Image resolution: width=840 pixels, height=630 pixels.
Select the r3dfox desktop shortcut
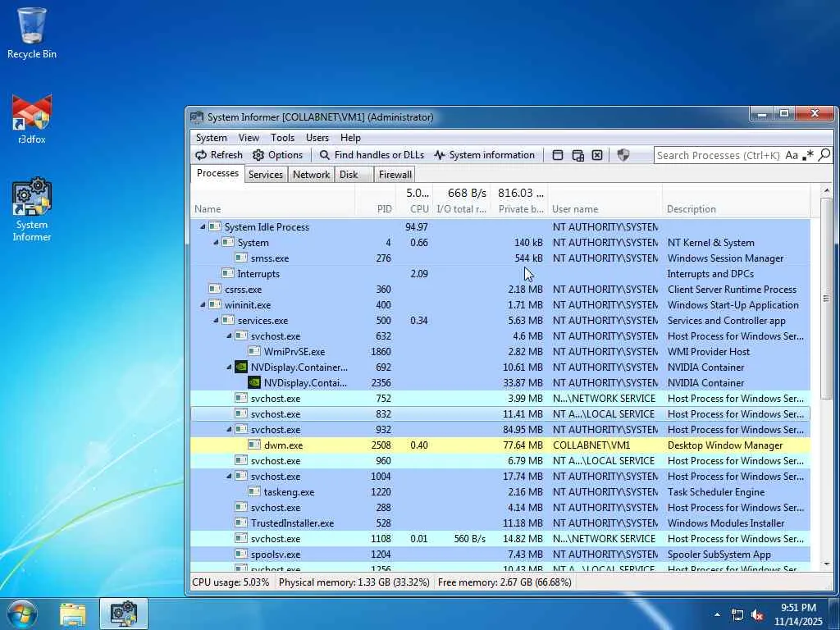click(x=32, y=119)
